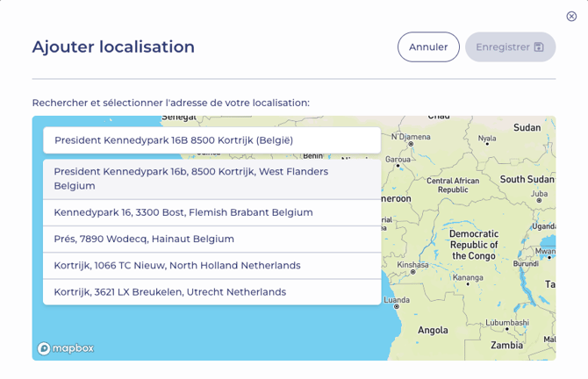Click the Juba city label
Viewport: 588px width, 379px height.
coord(539,194)
